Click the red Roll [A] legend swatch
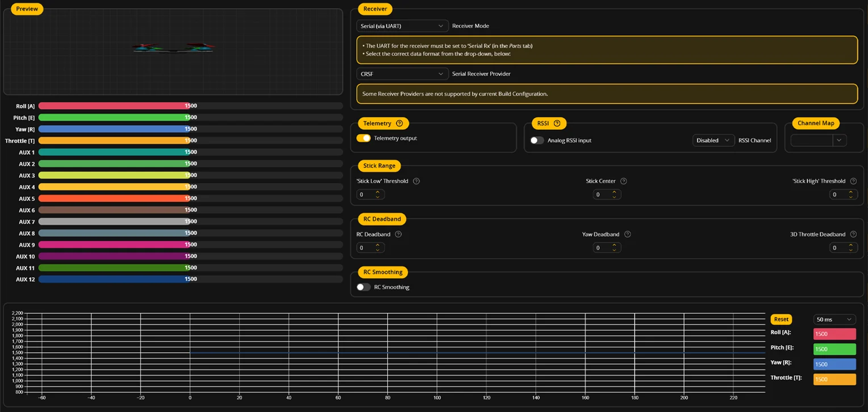Image resolution: width=868 pixels, height=412 pixels. (x=834, y=334)
